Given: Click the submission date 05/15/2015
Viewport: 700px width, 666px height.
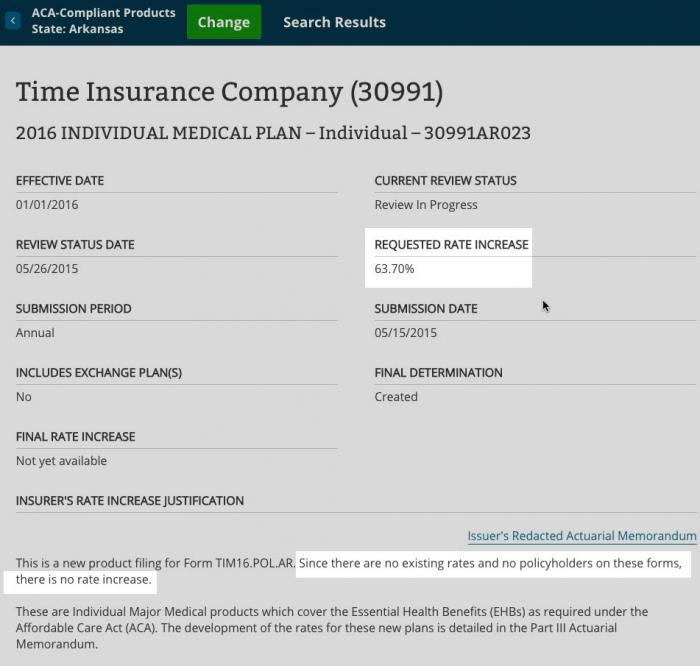Looking at the screenshot, I should click(406, 333).
